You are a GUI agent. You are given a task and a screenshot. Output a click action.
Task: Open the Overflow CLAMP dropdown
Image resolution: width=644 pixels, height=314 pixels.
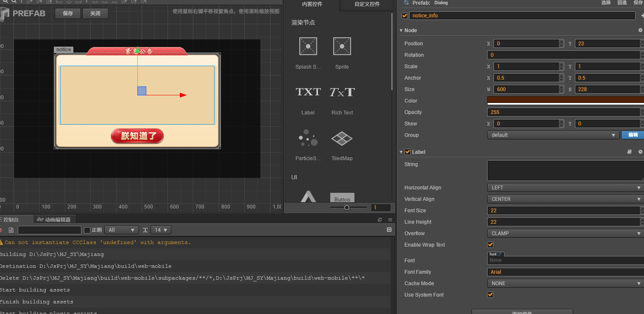click(566, 233)
